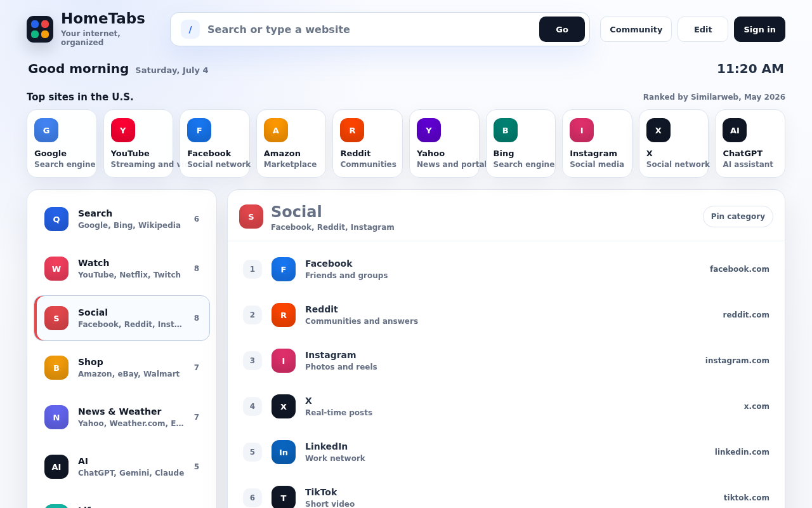This screenshot has width=812, height=508.
Task: Click the HomeTabs four-dot logo icon
Action: tap(40, 29)
